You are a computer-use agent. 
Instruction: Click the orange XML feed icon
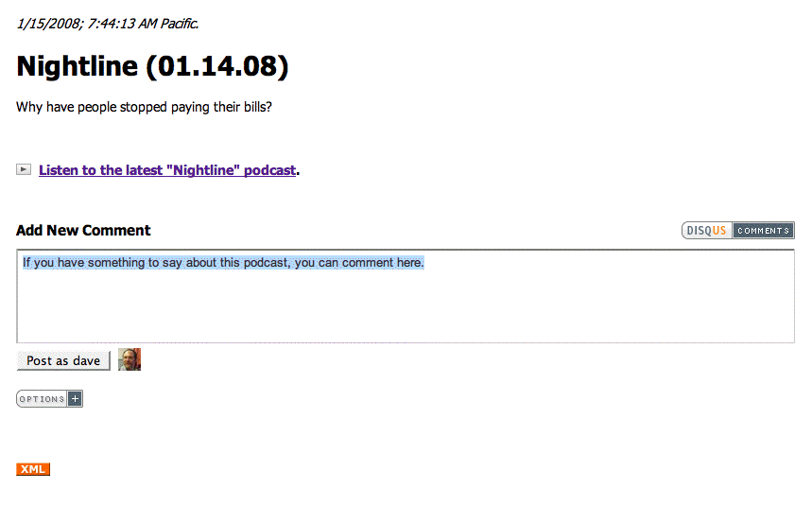tap(33, 469)
